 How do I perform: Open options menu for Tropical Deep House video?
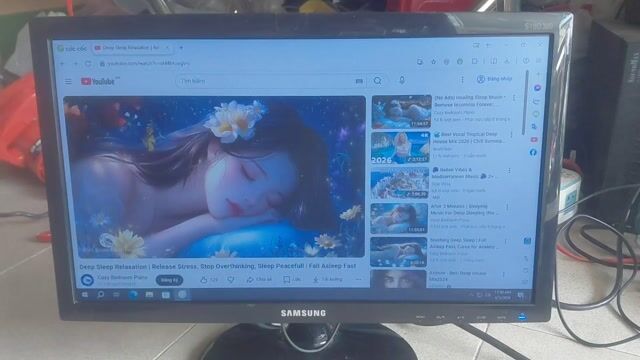(511, 134)
